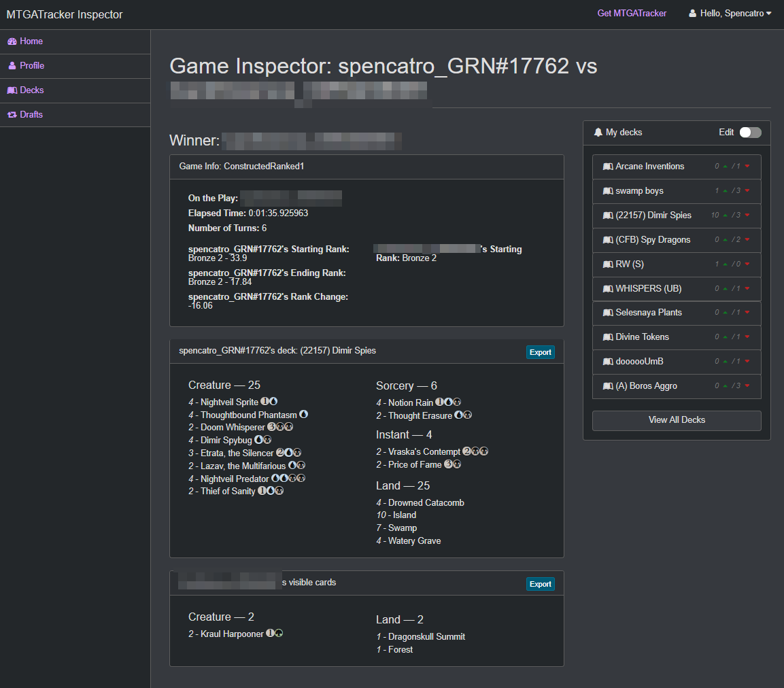Go to Home in the sidebar
Viewport: 784px width, 688px height.
[75, 41]
